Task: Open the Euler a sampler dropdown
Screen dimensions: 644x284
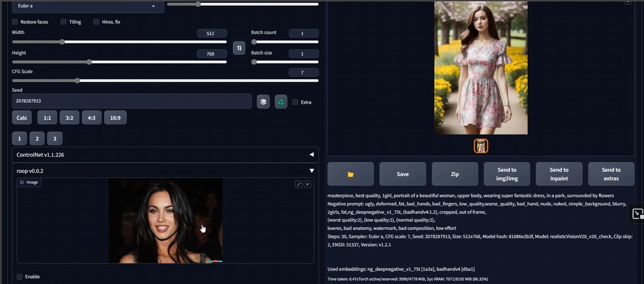Action: [83, 6]
